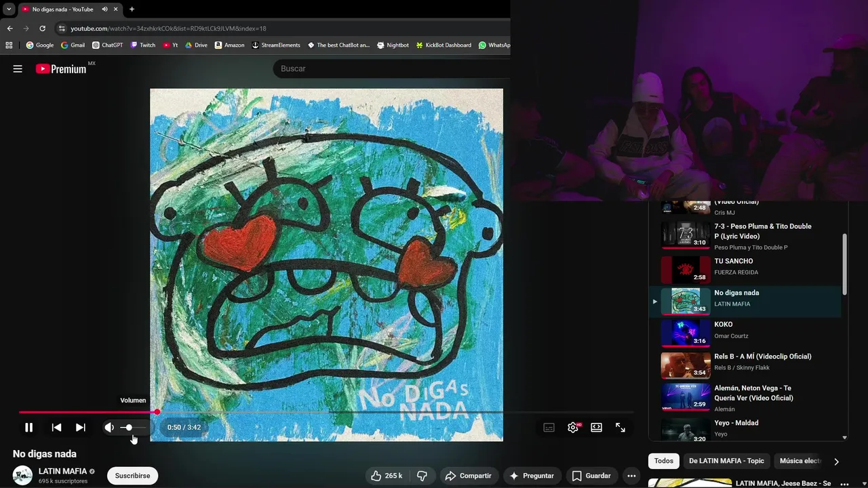Skip to the next video

(x=80, y=428)
